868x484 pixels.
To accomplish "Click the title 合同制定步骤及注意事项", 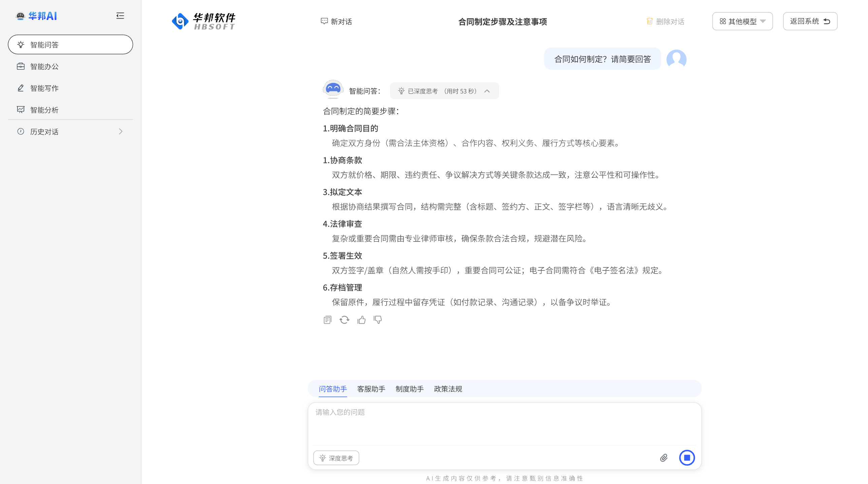I will (503, 22).
